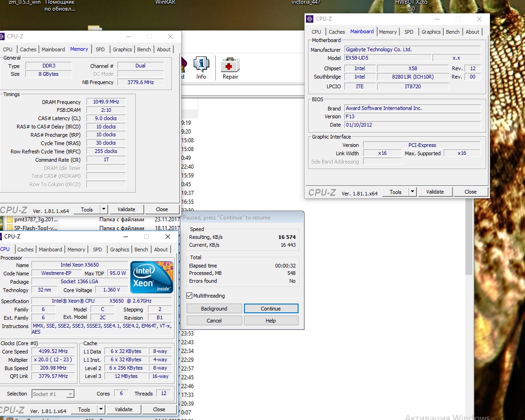Click the CPU-Z Mainboard window title icon

(310, 19)
